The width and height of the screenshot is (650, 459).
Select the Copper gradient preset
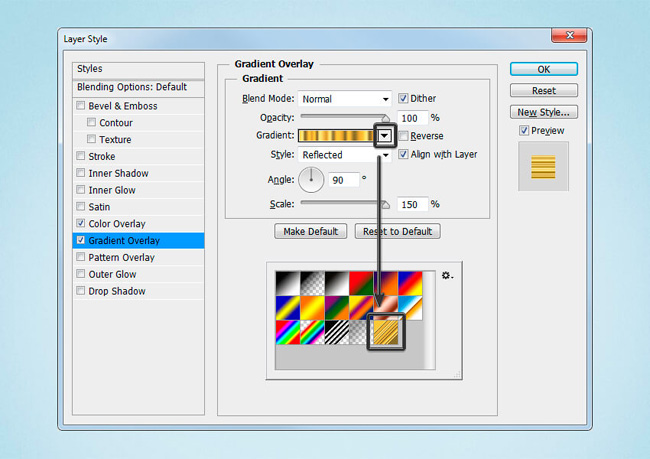386,306
